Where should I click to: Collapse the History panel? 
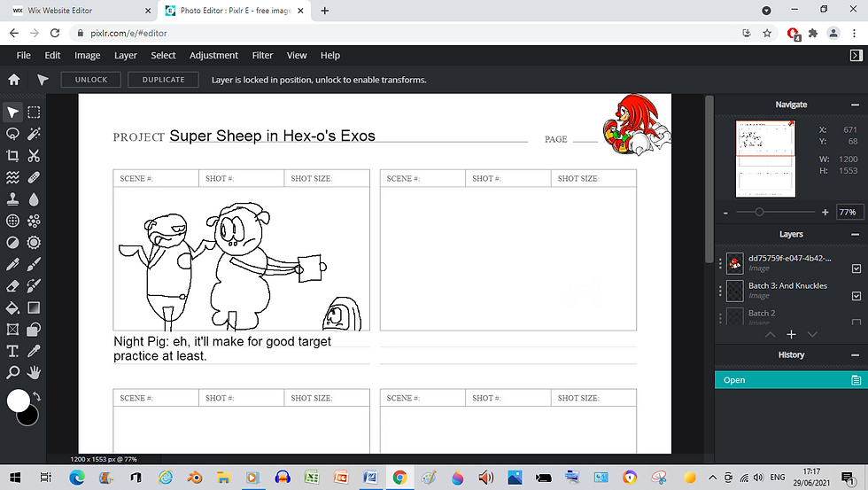[856, 355]
